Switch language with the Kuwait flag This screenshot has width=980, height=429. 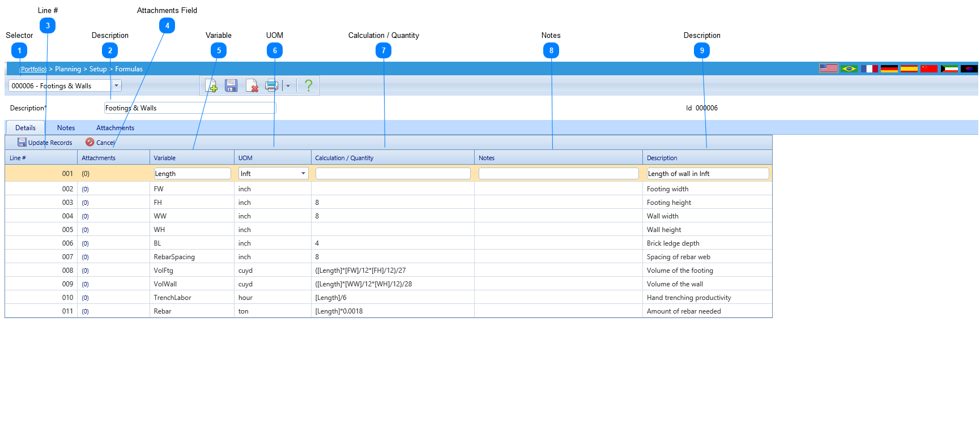949,68
